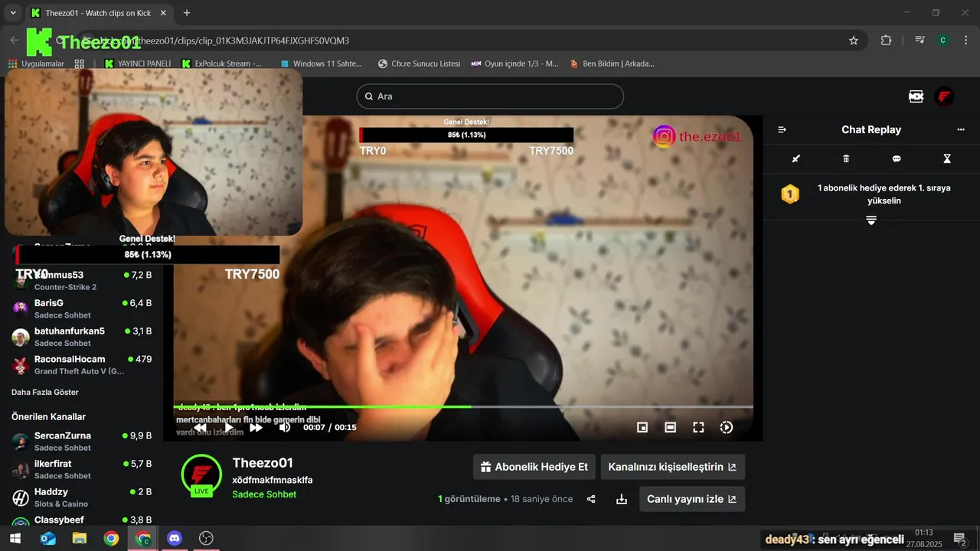Open the the.ezo01 Instagram overlay link
The width and height of the screenshot is (980, 551).
point(697,136)
